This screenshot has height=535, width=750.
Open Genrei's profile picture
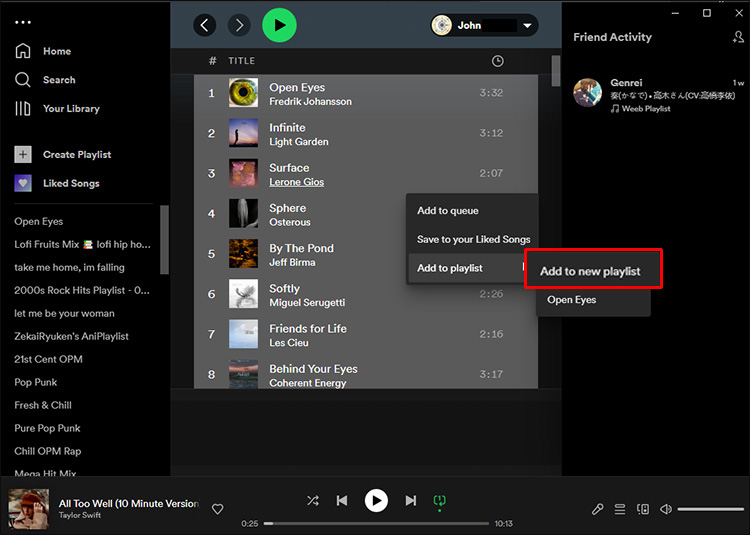(587, 92)
